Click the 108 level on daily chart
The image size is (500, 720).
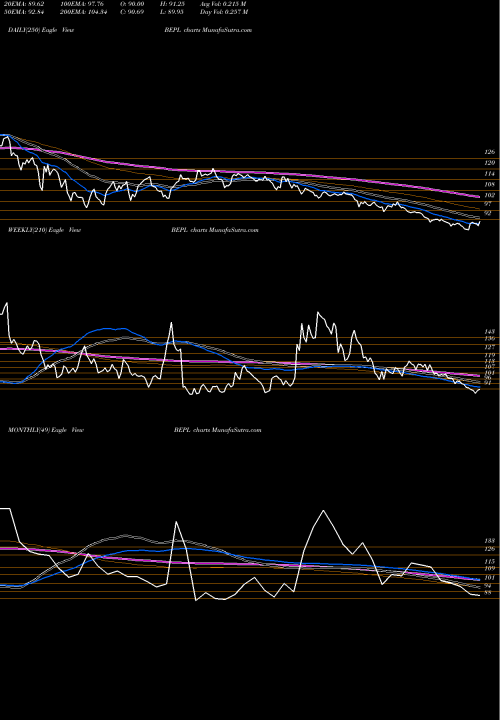[490, 185]
